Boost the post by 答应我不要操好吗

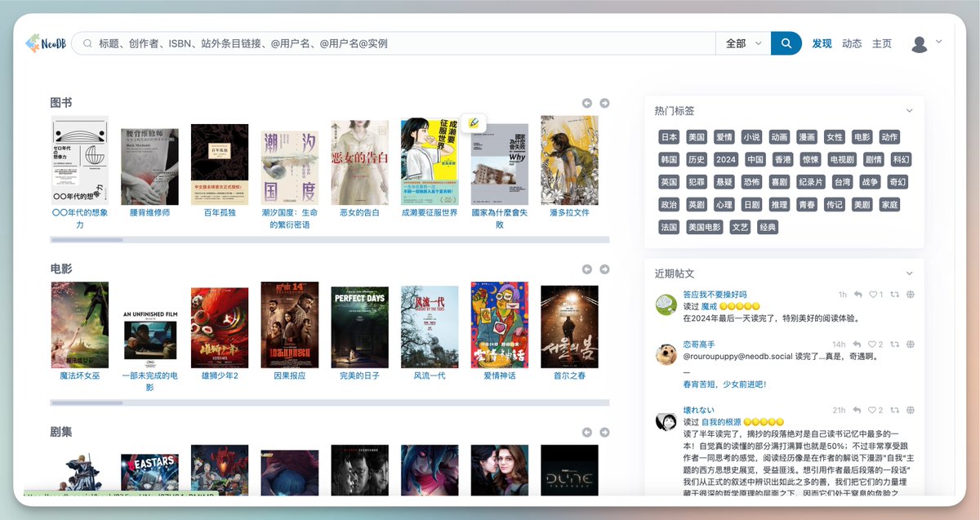895,295
